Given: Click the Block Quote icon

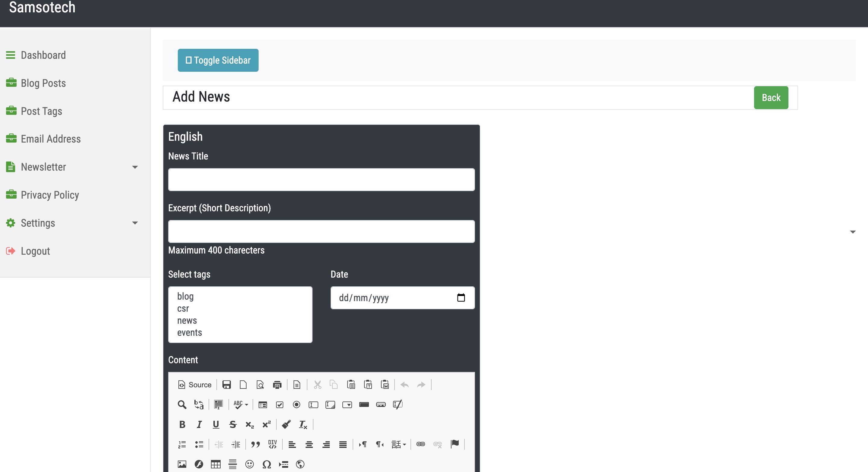Looking at the screenshot, I should click(255, 444).
